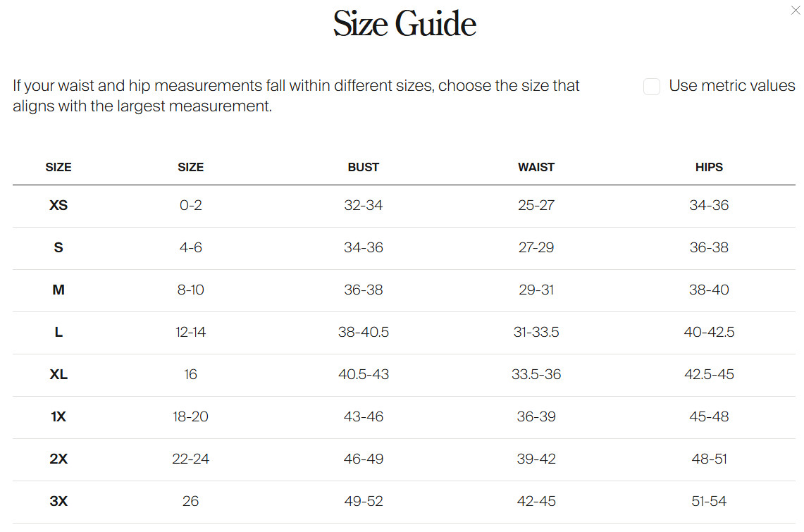This screenshot has height=532, width=804.
Task: Click the L size row label
Action: point(58,333)
